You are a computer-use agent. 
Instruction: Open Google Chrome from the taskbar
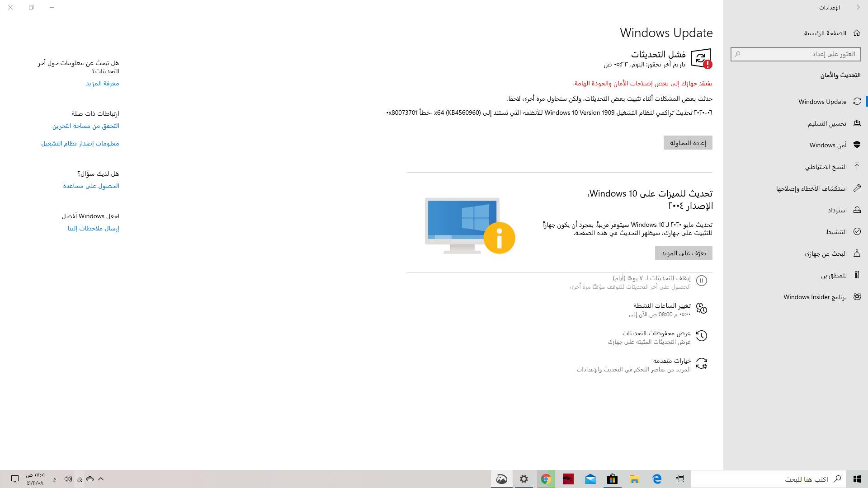tap(546, 479)
